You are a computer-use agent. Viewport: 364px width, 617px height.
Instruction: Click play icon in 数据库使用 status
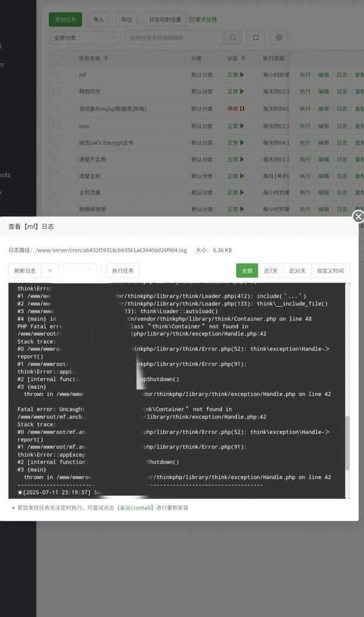pyautogui.click(x=242, y=209)
